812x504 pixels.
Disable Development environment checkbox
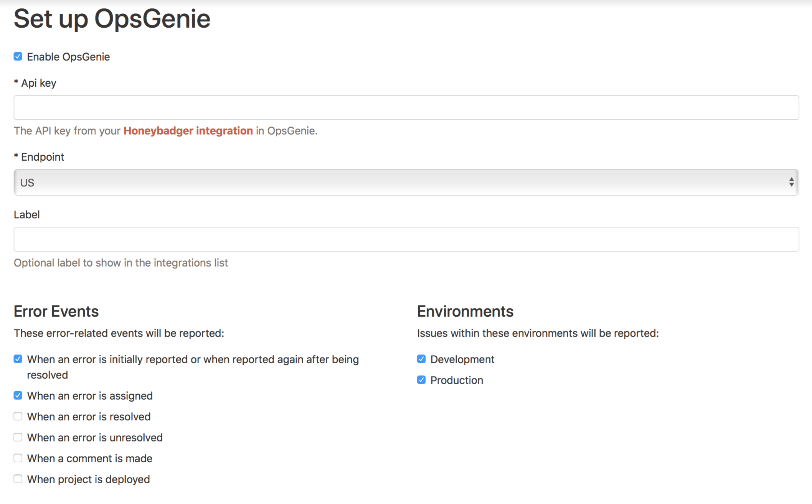point(421,359)
